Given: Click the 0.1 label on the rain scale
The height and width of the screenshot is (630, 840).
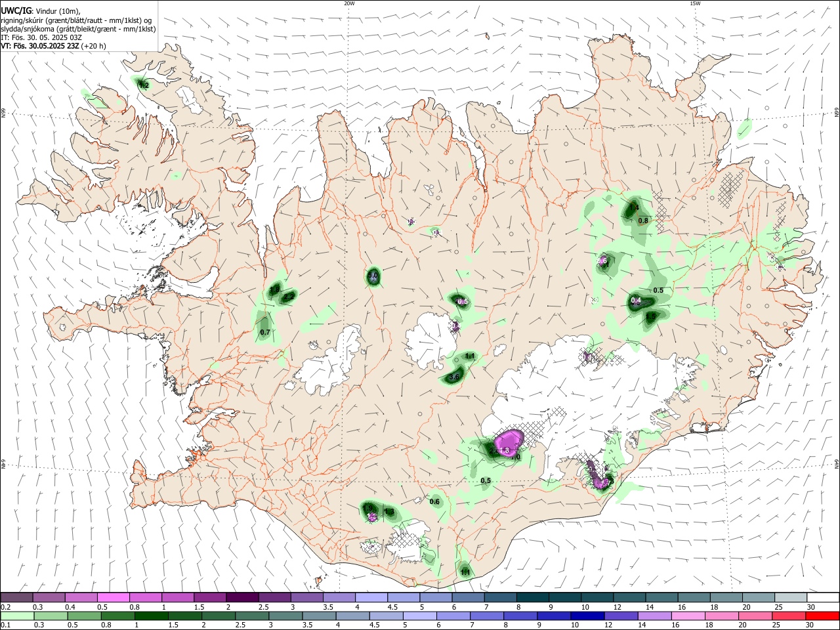Looking at the screenshot, I should tap(6, 625).
